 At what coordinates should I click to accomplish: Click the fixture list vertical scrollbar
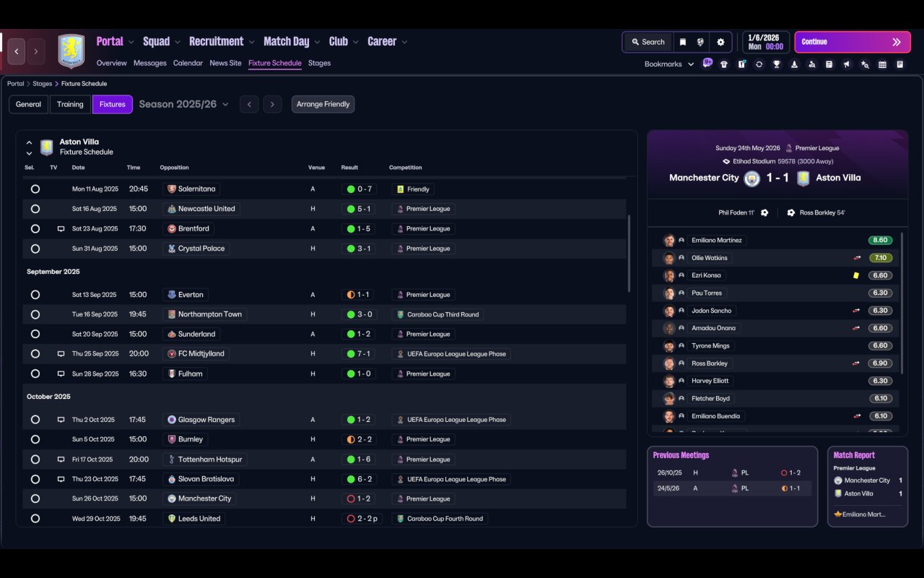(x=629, y=253)
